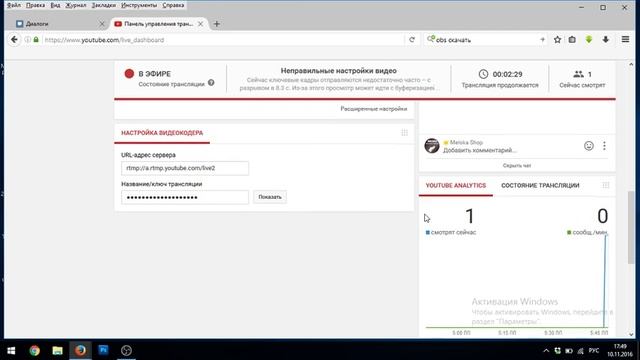Image resolution: width=640 pixels, height=360 pixels.
Task: Click the РУС language indicator
Action: click(x=594, y=351)
